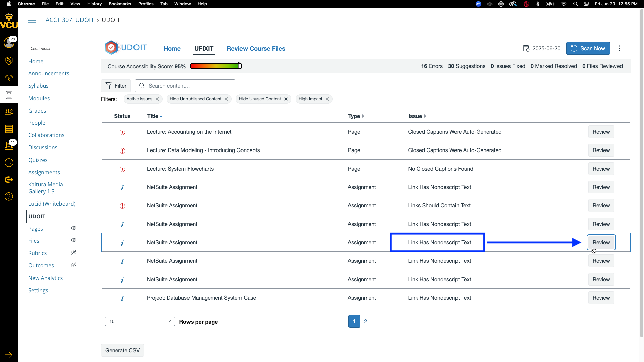Toggle visibility eye icon next to Files
644x362 pixels.
point(74,240)
